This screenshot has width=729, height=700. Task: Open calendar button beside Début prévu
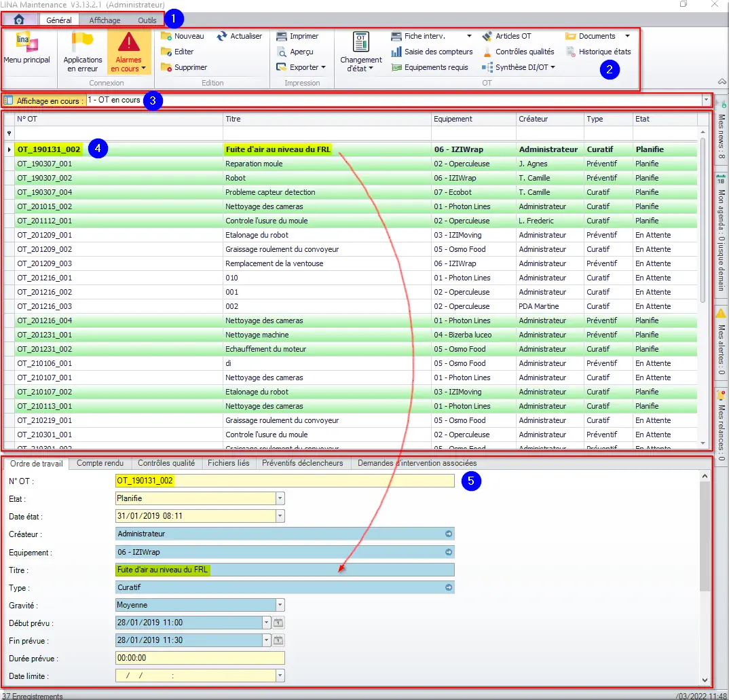(x=278, y=623)
